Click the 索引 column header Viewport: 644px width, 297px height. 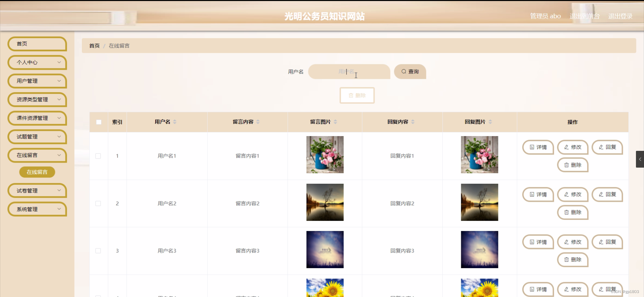click(x=117, y=122)
